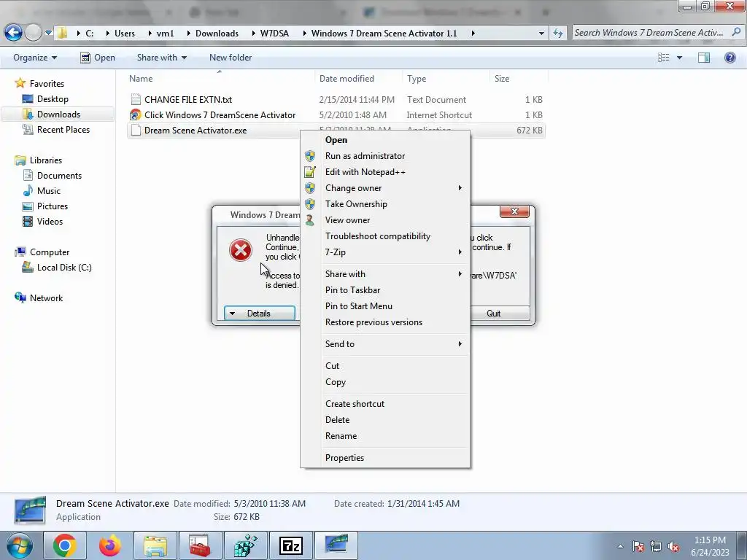Open 7-Zip from the taskbar
Viewport: 747px width, 560px height.
tap(291, 545)
